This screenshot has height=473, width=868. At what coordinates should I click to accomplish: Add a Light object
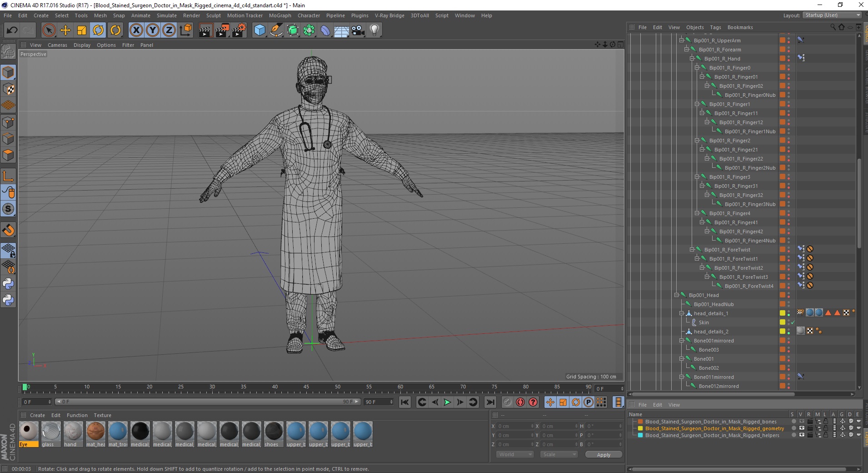(374, 30)
